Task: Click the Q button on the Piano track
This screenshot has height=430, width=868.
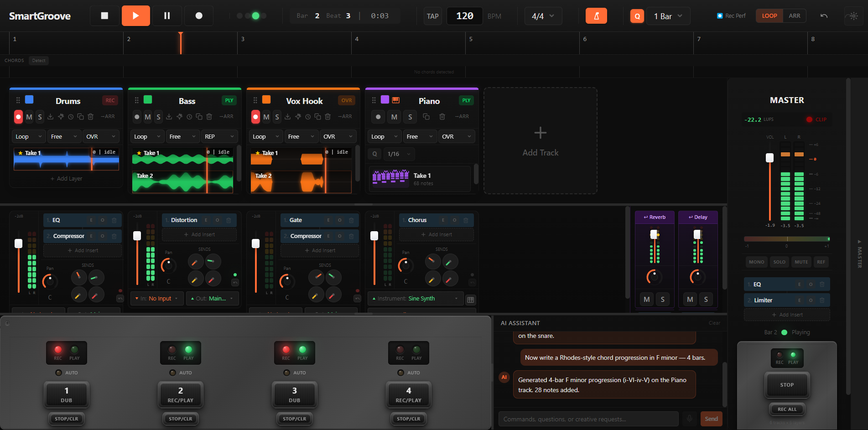Action: tap(375, 154)
